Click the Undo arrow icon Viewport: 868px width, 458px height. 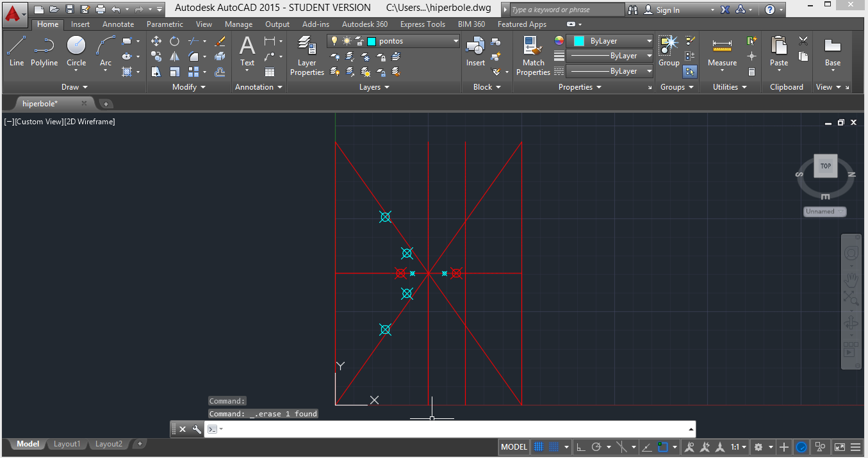coord(116,10)
